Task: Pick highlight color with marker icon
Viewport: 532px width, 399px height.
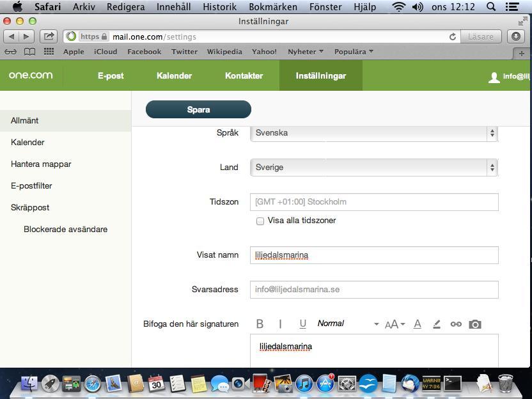Action: [437, 324]
